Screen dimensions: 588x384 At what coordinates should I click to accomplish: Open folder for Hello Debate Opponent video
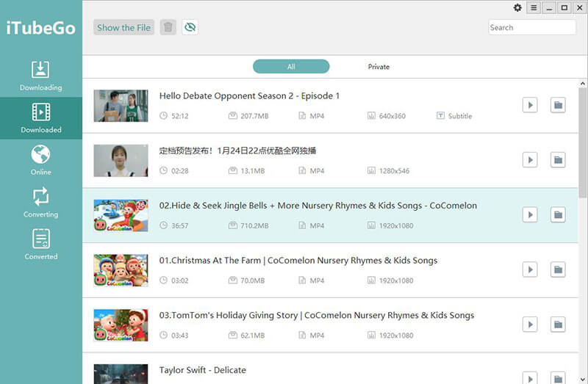558,105
